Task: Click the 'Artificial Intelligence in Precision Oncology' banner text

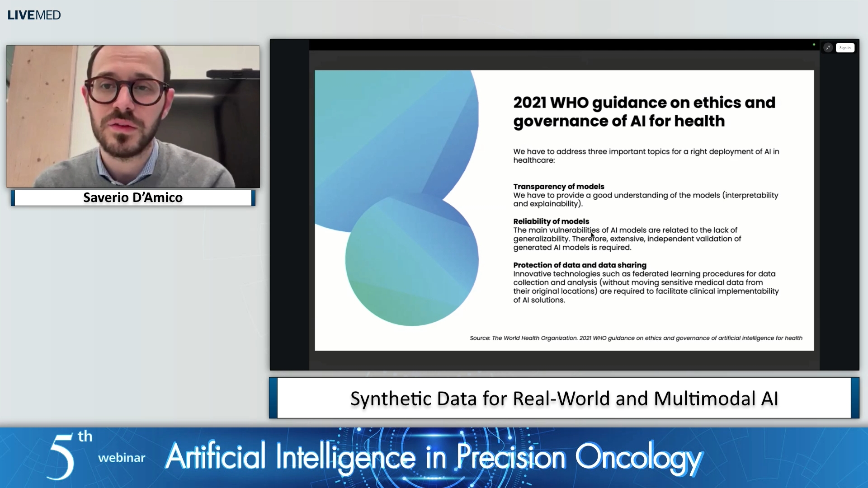Action: click(434, 457)
